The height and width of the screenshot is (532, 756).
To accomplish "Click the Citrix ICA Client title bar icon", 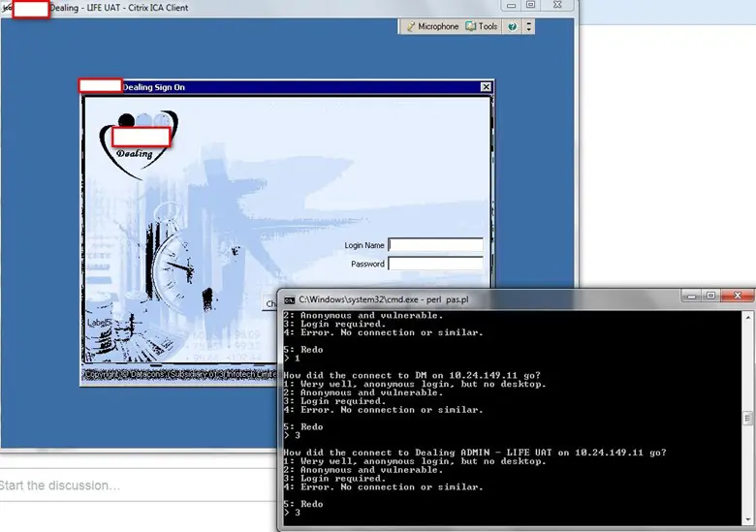I will tap(7, 8).
